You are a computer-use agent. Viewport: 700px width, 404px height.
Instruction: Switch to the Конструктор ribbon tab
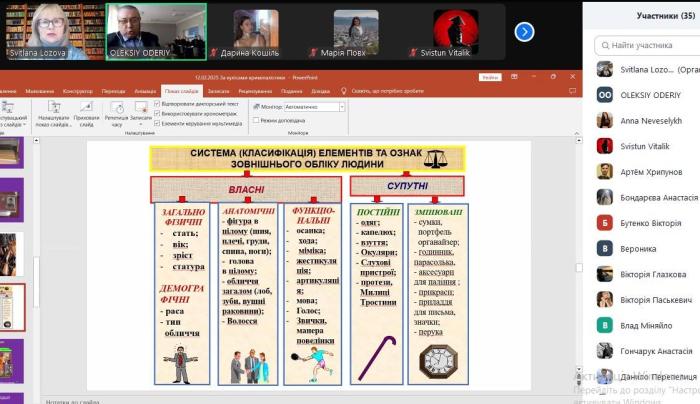pyautogui.click(x=77, y=90)
